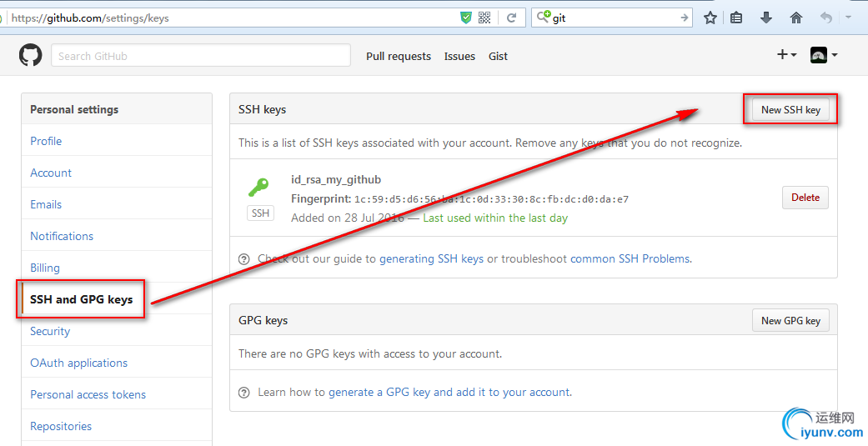Viewport: 868px width, 446px height.
Task: Select Personal access tokens in sidebar
Action: click(88, 394)
